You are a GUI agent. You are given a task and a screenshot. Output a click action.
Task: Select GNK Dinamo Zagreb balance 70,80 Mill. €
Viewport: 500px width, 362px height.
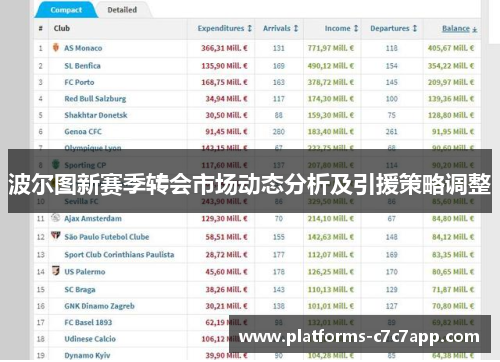pyautogui.click(x=453, y=306)
